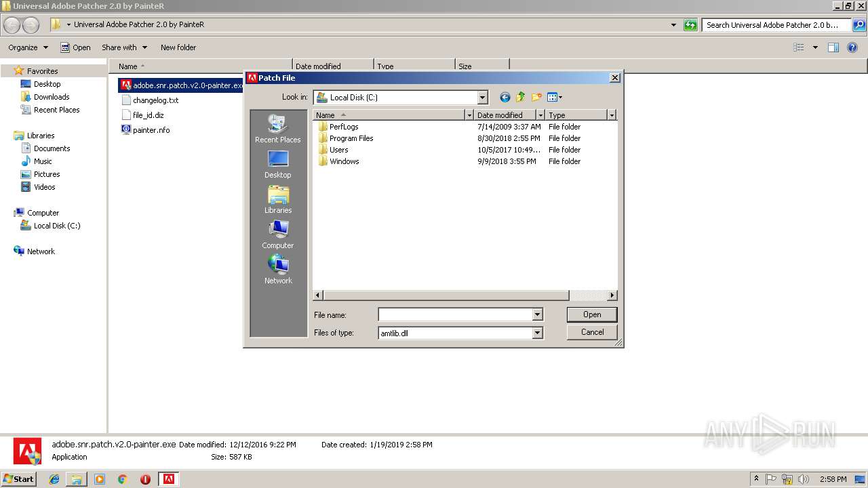Viewport: 868px width, 488px height.
Task: Open Type column filter dropdown in dialog
Action: 611,115
